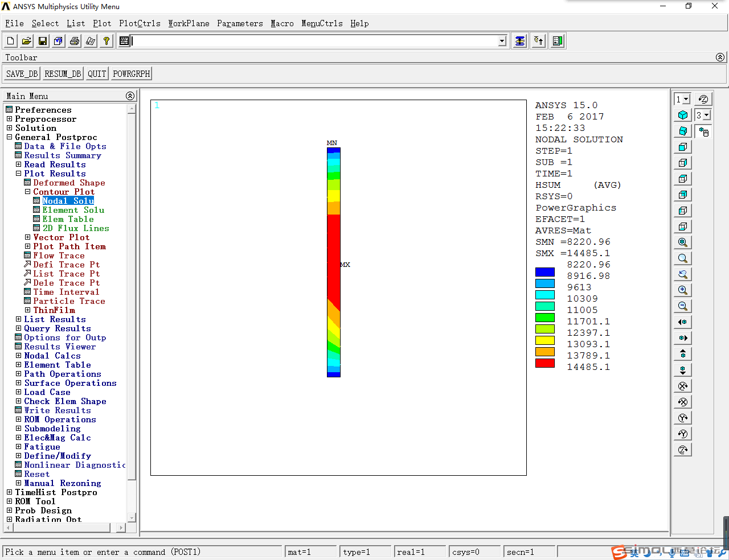This screenshot has width=729, height=560.
Task: Click the SAVE_DB toolbar button
Action: point(22,74)
